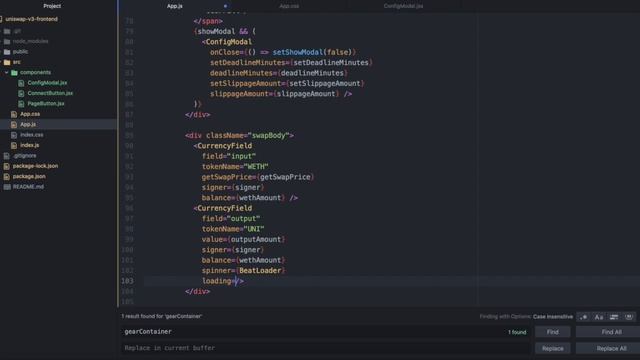Open README.md in the tree

pyautogui.click(x=28, y=187)
